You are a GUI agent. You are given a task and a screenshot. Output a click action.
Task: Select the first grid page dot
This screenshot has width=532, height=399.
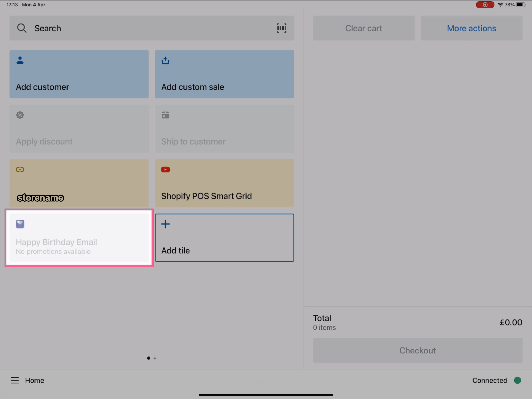click(x=149, y=358)
